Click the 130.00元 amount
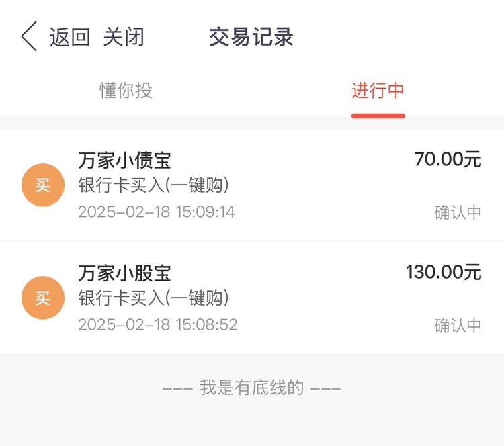Image resolution: width=504 pixels, height=446 pixels. coord(444,272)
